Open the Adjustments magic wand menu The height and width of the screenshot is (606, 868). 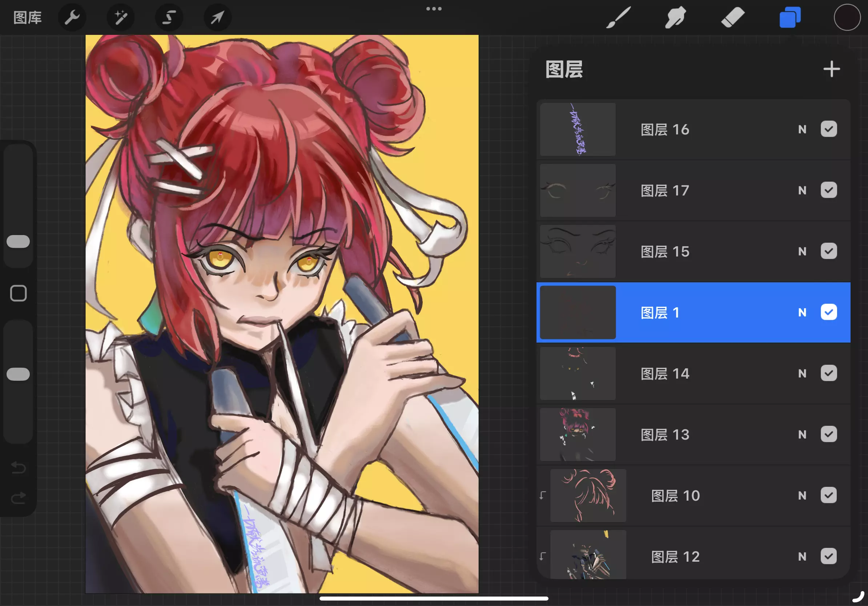(121, 17)
